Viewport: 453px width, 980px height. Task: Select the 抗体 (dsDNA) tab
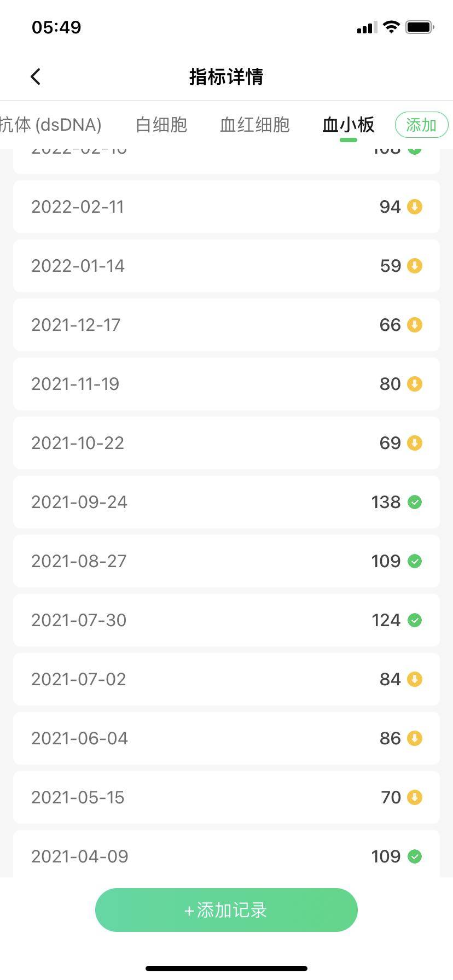(x=50, y=125)
